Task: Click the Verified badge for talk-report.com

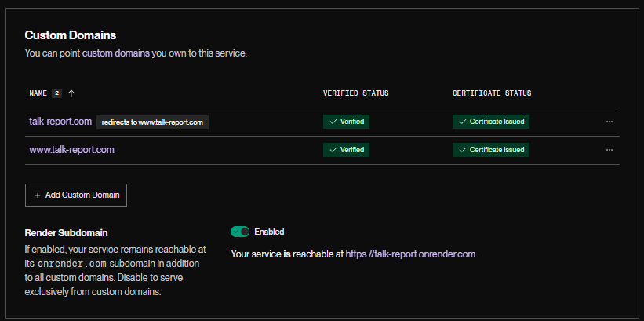Action: click(346, 122)
